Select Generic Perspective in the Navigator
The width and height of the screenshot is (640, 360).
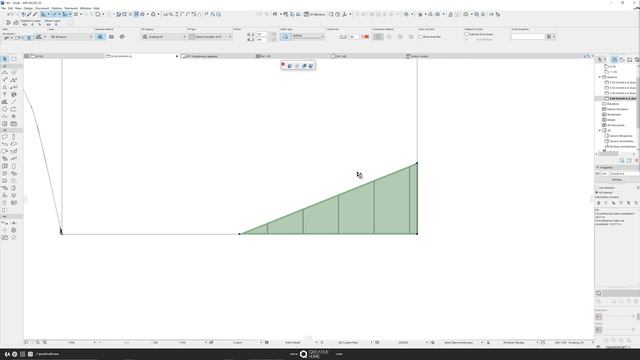point(619,136)
